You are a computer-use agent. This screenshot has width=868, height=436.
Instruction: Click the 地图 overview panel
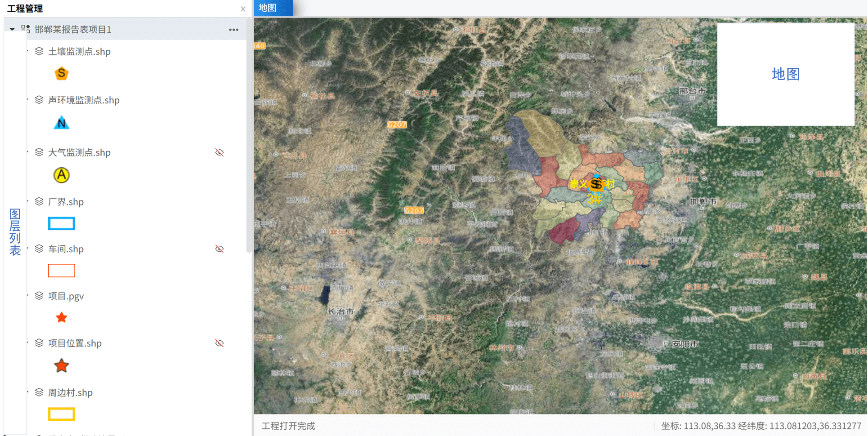(x=785, y=74)
